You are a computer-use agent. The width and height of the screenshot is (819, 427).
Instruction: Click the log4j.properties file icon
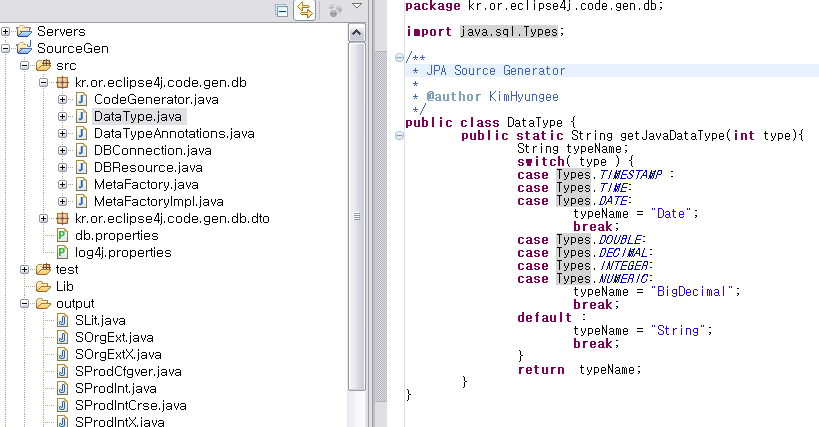[x=62, y=252]
